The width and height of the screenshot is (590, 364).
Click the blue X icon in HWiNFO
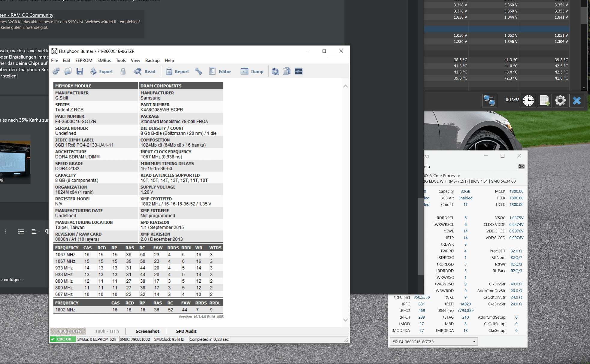point(576,100)
